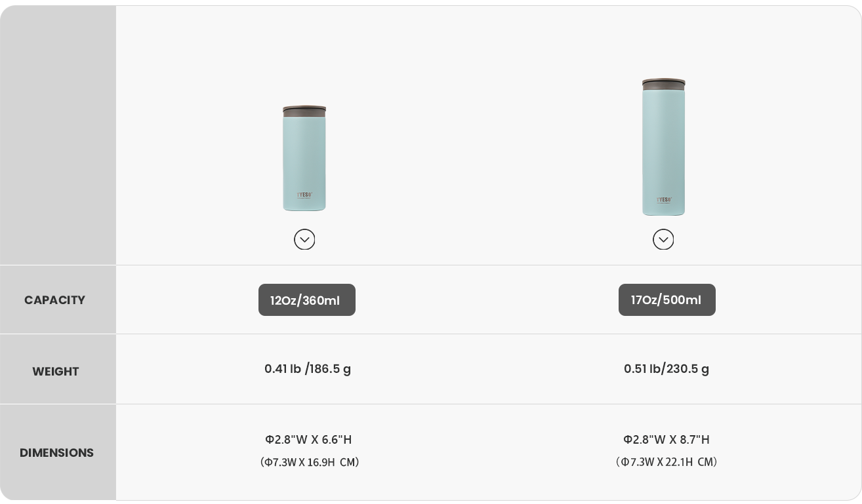This screenshot has height=504, width=862.
Task: Click the 0.41 lb /186.5 g weight value
Action: [308, 369]
